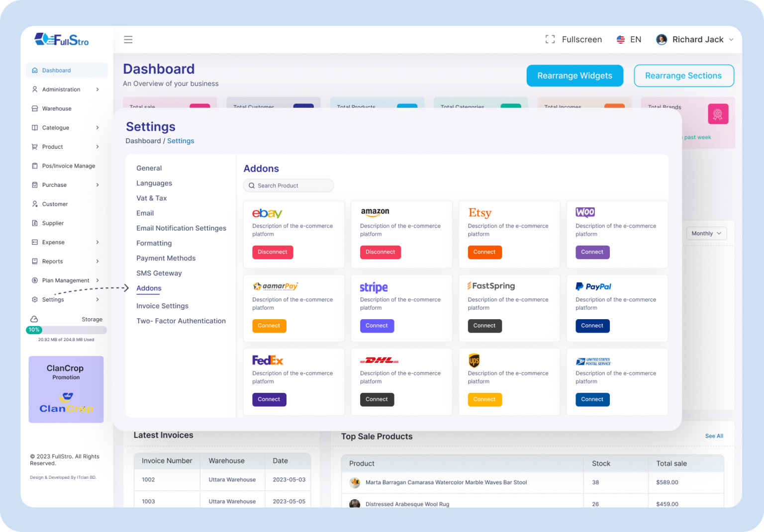Click the Customer sidebar icon
Viewport: 764px width, 532px height.
click(34, 204)
